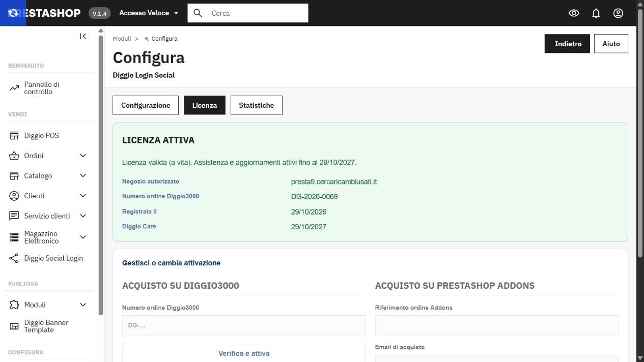Click the Gestisci o cambia attivazione heading

click(x=171, y=263)
